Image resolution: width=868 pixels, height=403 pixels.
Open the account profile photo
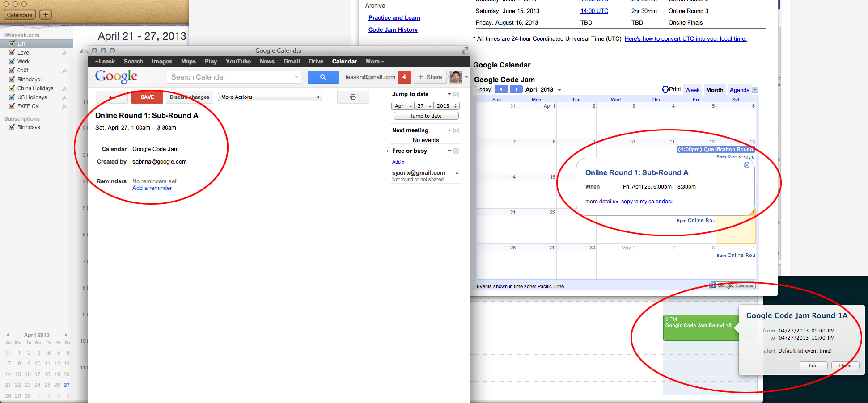coord(456,77)
